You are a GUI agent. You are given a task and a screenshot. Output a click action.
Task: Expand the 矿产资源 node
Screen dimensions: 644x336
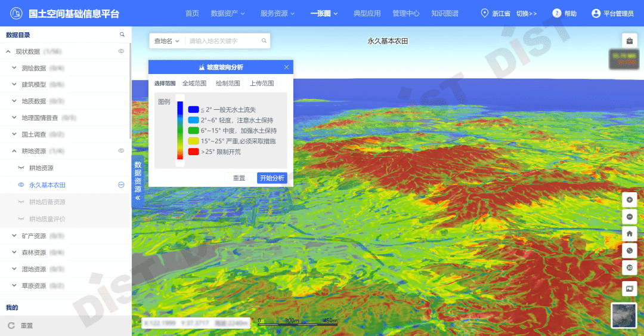[14, 236]
